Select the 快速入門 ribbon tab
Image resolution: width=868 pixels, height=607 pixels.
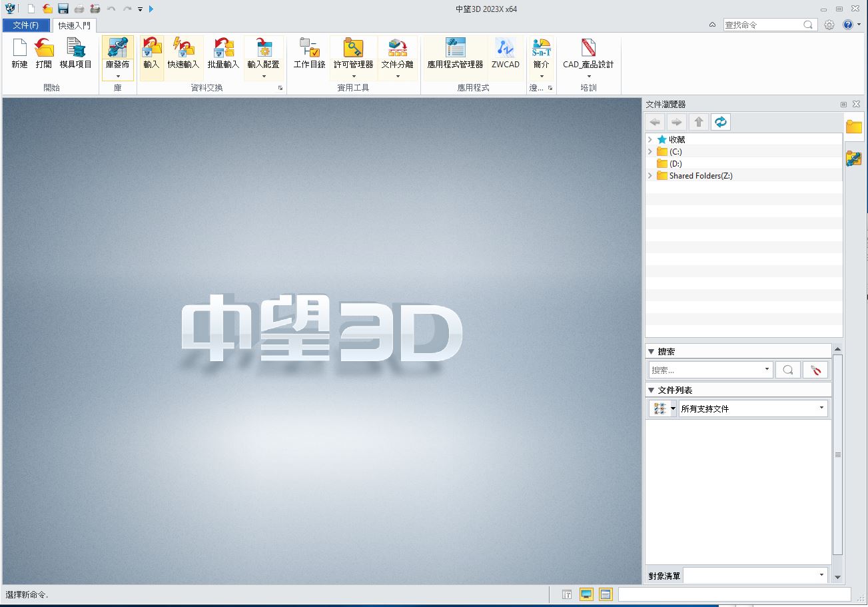coord(74,25)
